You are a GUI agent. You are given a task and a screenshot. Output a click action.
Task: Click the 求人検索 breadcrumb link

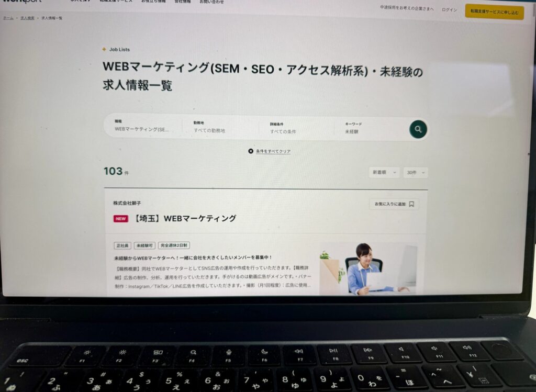coord(27,18)
